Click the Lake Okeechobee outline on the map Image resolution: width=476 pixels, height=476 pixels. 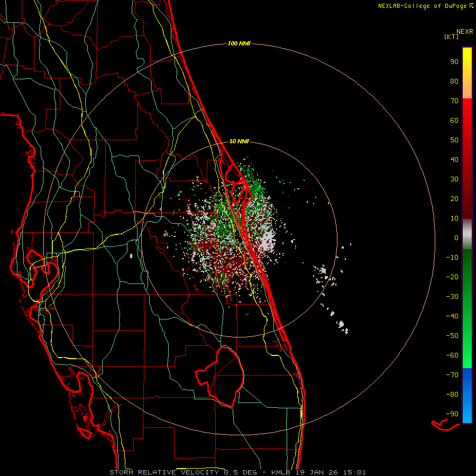coord(220,377)
